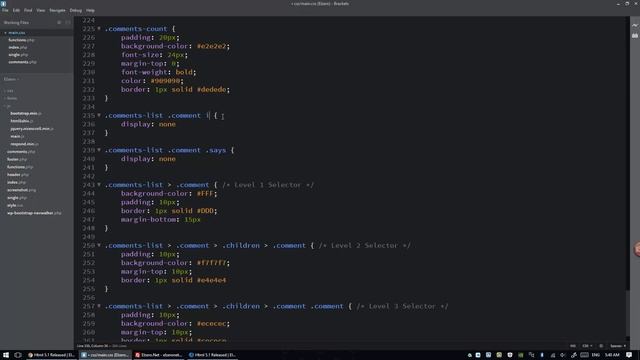Click the #e2e2e2 color value on line 227

tap(211, 46)
